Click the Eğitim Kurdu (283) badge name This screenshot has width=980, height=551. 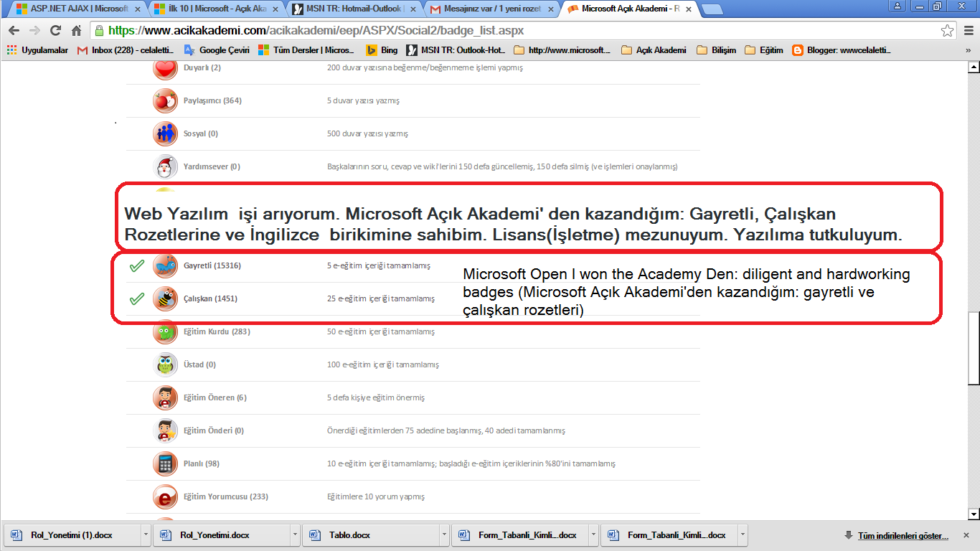tap(217, 331)
